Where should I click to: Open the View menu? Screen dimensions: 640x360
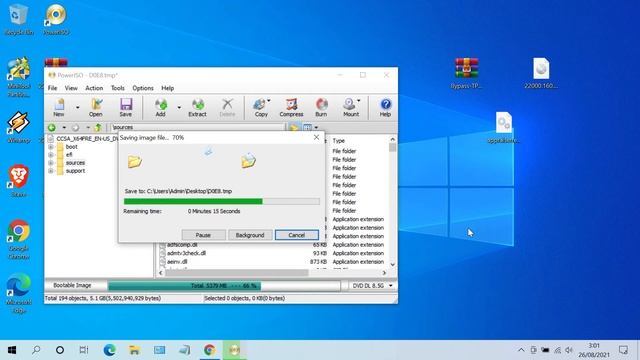(x=71, y=88)
